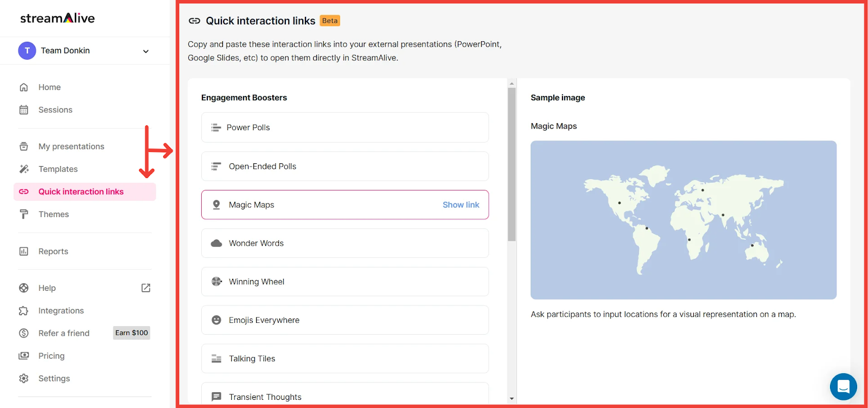Viewport: 868px width, 408px height.
Task: Click the engagement list scrollbar thumb
Action: (x=512, y=164)
